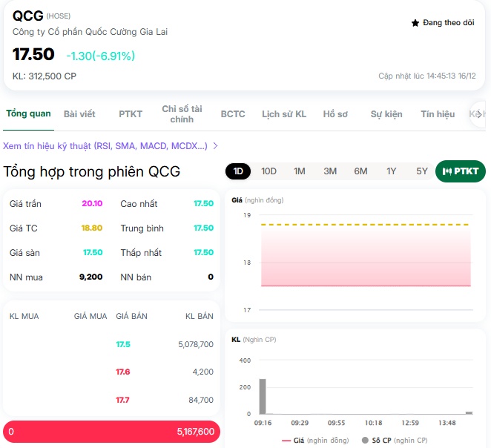Select the 5Y chart range

[422, 171]
